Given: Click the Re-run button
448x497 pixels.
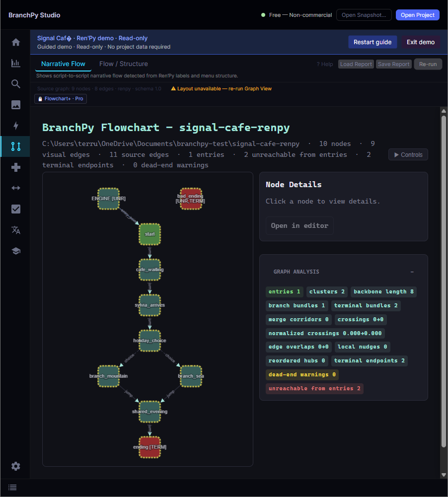Looking at the screenshot, I should [x=428, y=64].
